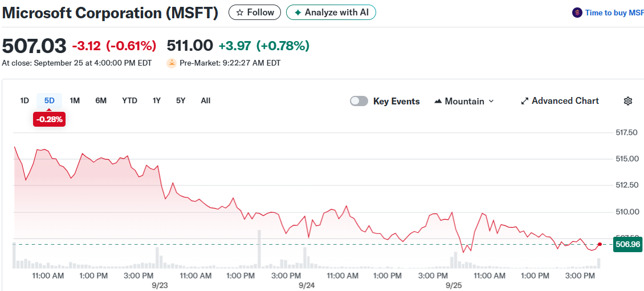
Task: Click the Key Events label
Action: click(396, 101)
